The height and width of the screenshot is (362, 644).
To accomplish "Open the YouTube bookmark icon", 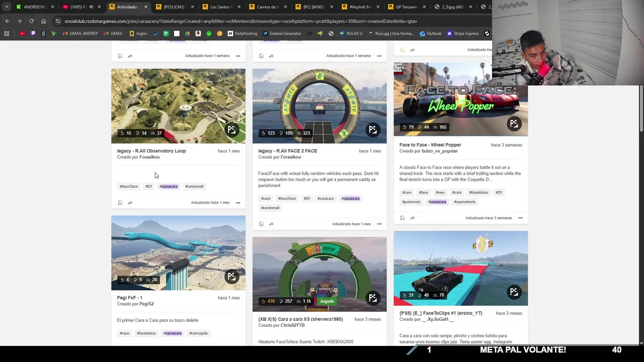I will [22, 34].
